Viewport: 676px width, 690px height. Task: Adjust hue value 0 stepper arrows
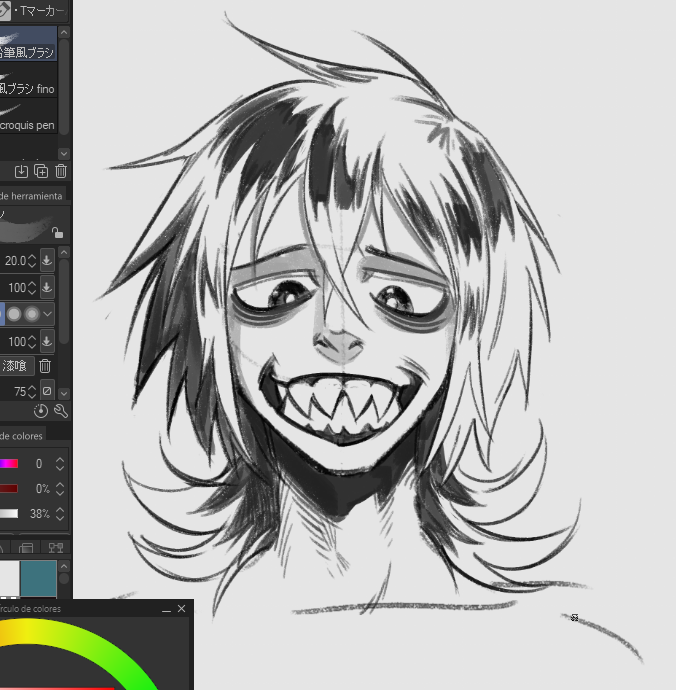(60, 464)
